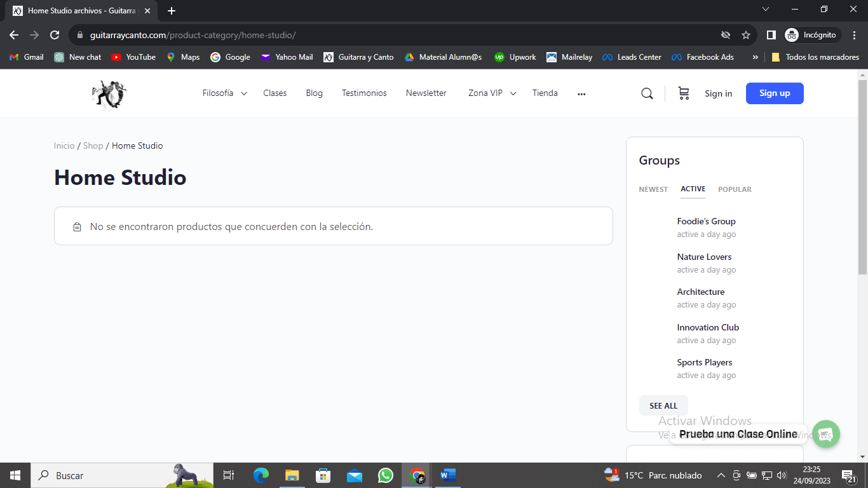Open the Mail app from taskbar
This screenshot has height=488, width=868.
tap(355, 475)
